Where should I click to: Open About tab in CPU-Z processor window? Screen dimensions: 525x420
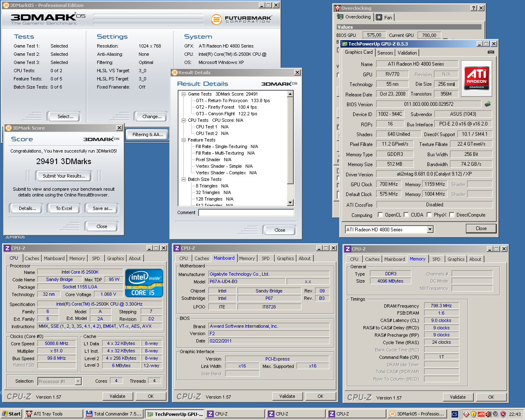135,258
